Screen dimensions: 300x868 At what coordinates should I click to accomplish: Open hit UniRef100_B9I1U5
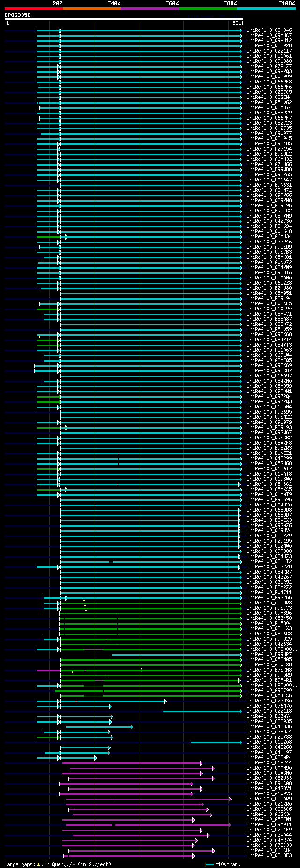pos(269,144)
